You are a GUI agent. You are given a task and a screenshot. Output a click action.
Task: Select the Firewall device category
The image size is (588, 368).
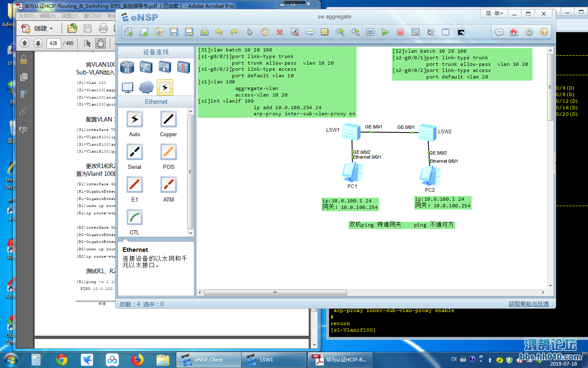click(183, 67)
